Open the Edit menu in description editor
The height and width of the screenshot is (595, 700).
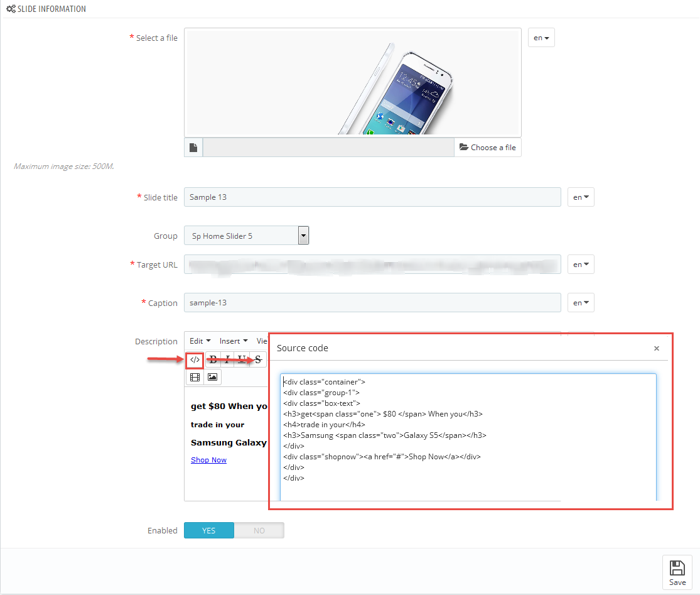(200, 341)
